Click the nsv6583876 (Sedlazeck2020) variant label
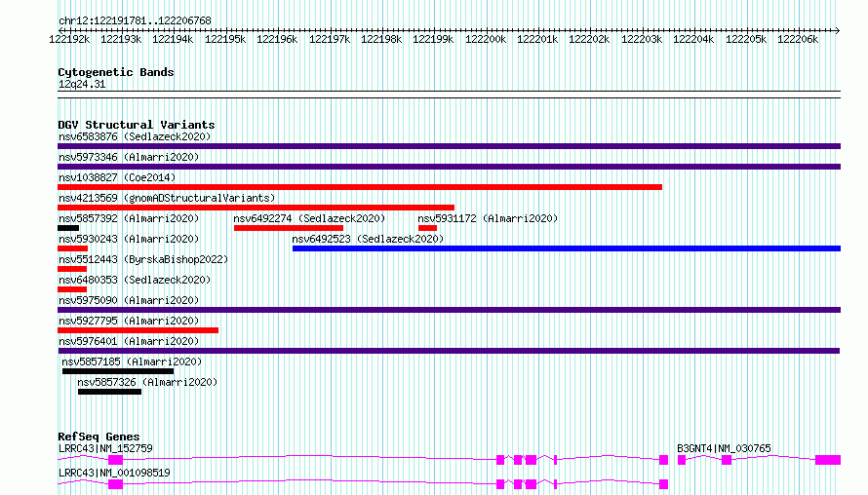This screenshot has height=495, width=868. click(135, 136)
